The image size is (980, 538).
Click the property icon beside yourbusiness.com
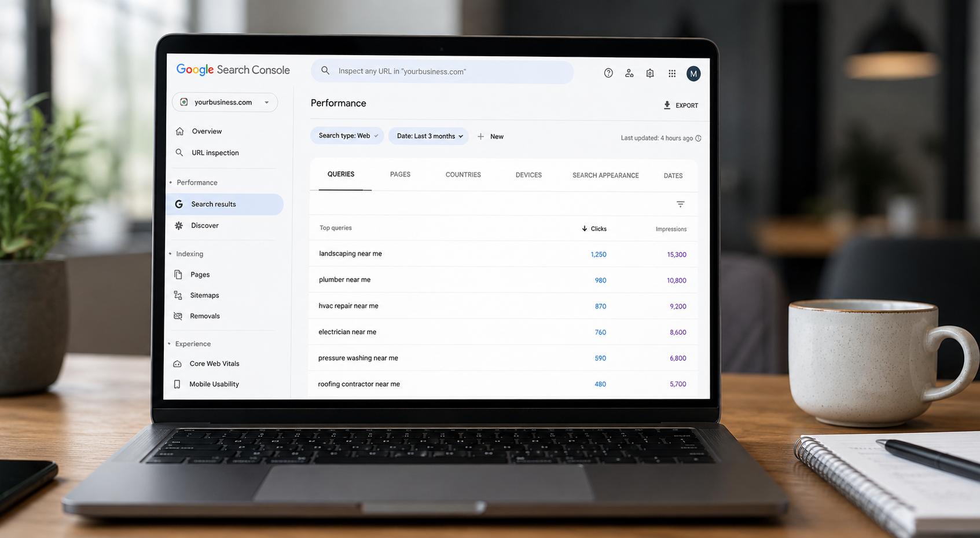click(x=184, y=102)
